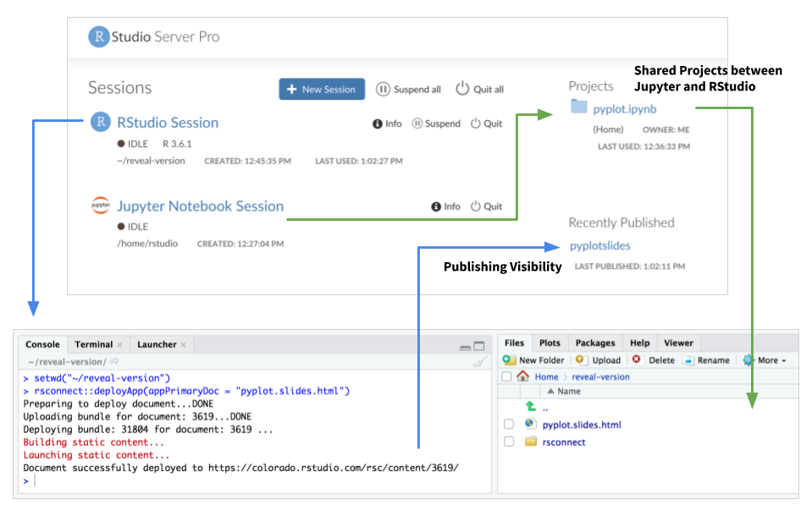Click the Jupyter logo icon next to the session

click(100, 206)
